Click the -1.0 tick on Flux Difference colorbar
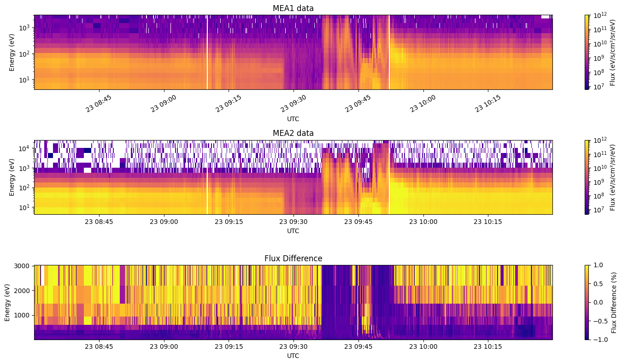Image resolution: width=622 pixels, height=364 pixels. (599, 339)
